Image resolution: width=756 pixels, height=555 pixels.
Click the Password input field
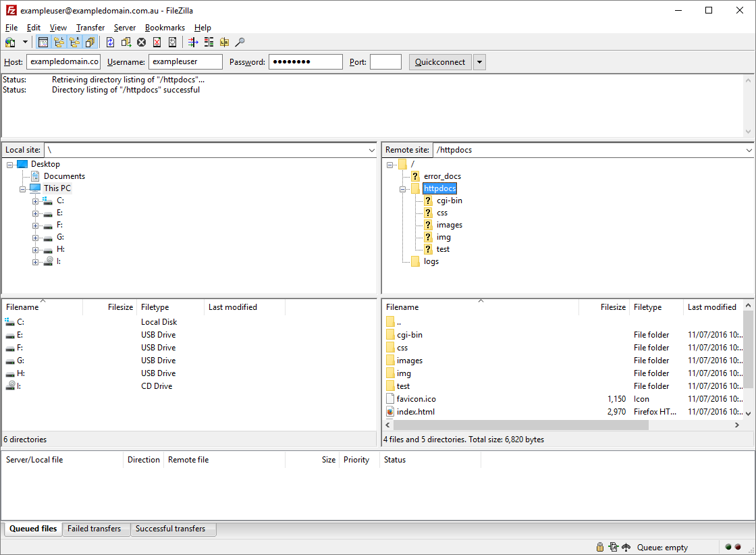pos(305,61)
